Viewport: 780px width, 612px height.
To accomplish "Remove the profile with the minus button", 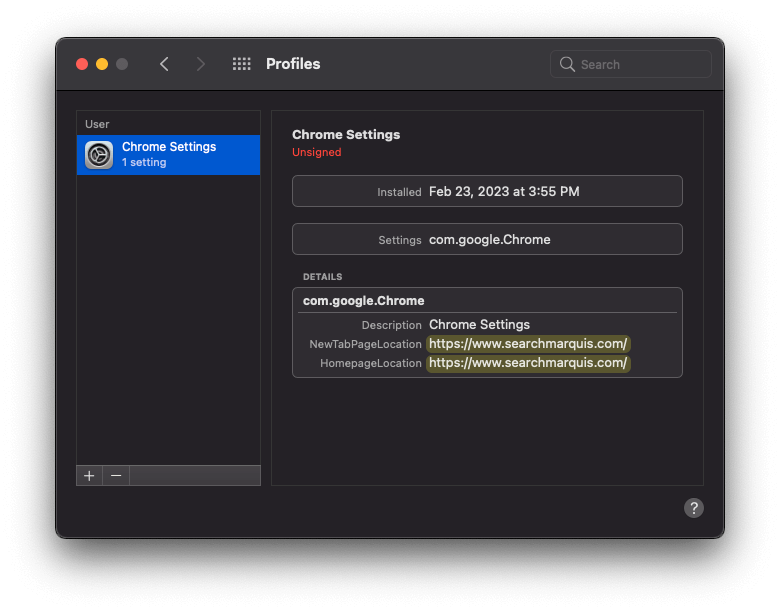I will click(116, 476).
